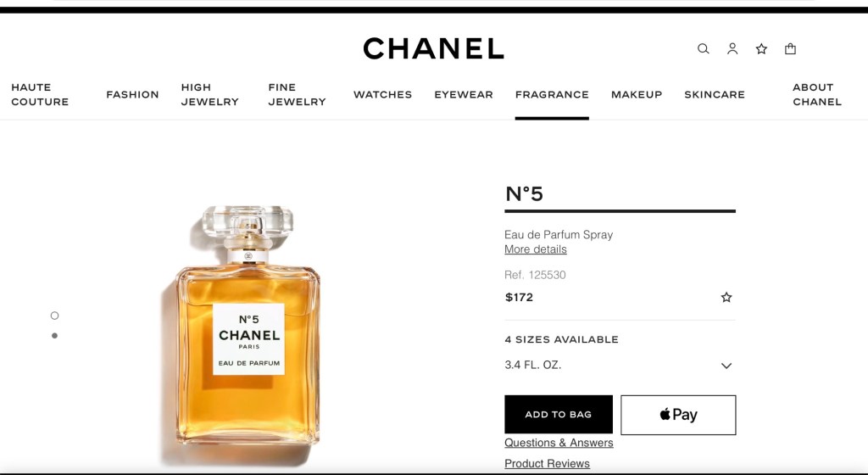Click the CHANEL logo
868x475 pixels.
coord(433,48)
